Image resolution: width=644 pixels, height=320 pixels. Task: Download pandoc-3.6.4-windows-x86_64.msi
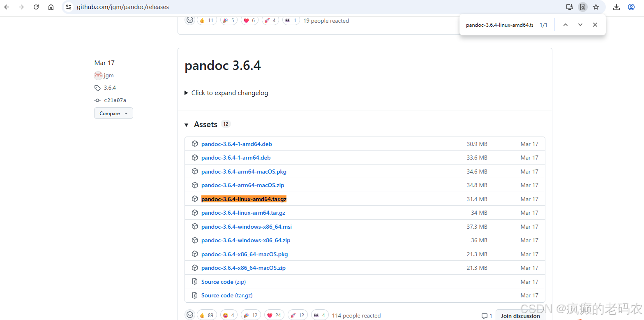247,227
